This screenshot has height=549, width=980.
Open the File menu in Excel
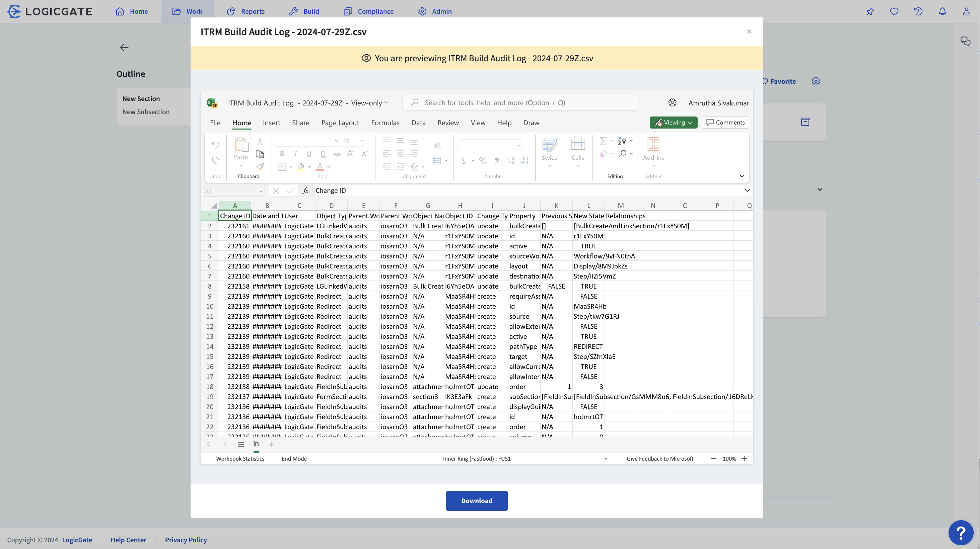tap(215, 123)
